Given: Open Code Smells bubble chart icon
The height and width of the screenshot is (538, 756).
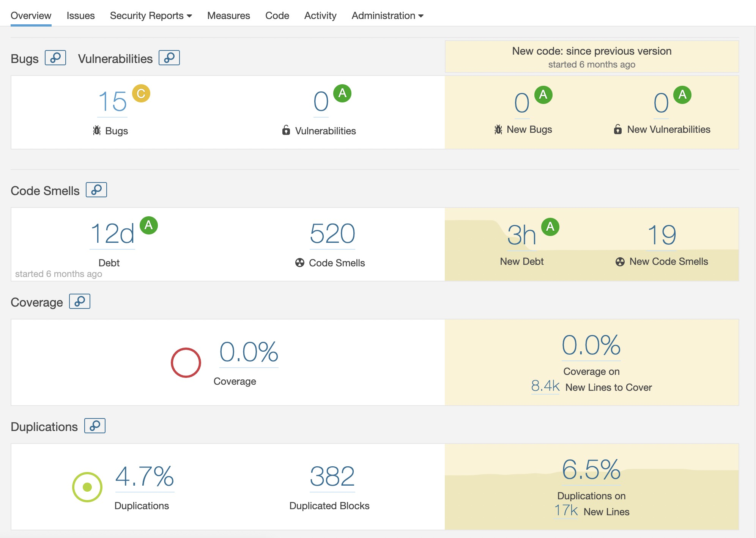Looking at the screenshot, I should [96, 190].
